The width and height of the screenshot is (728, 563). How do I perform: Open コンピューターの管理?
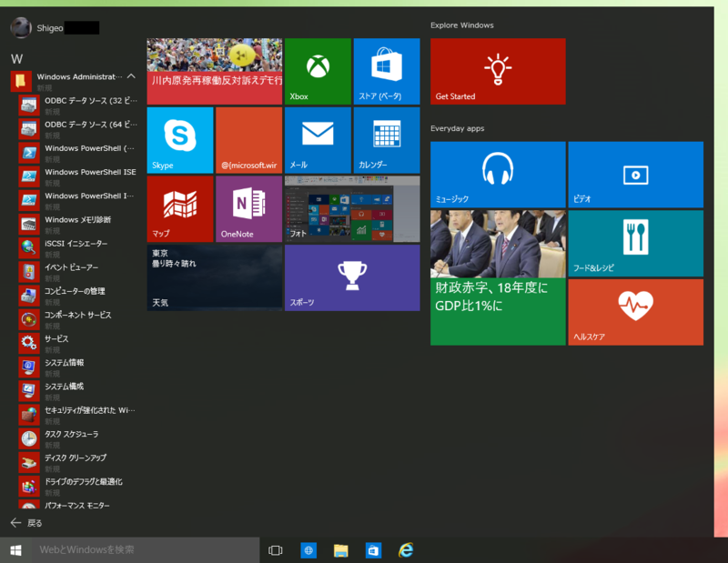coord(78,296)
